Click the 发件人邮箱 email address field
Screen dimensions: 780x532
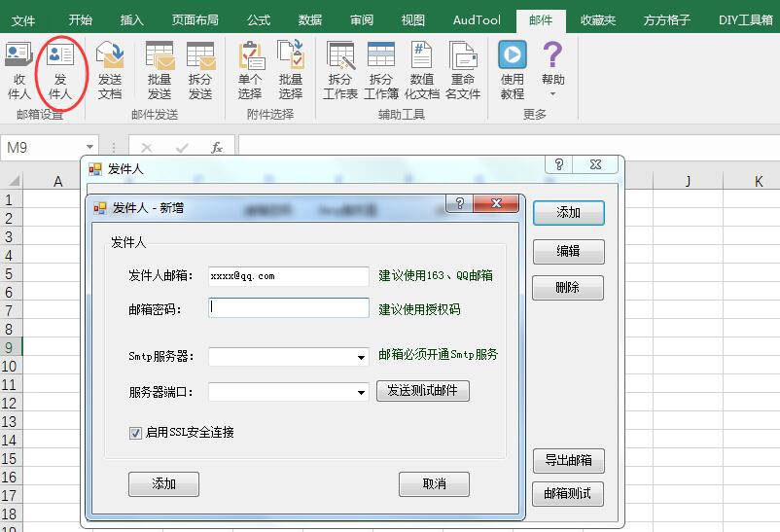[x=288, y=276]
